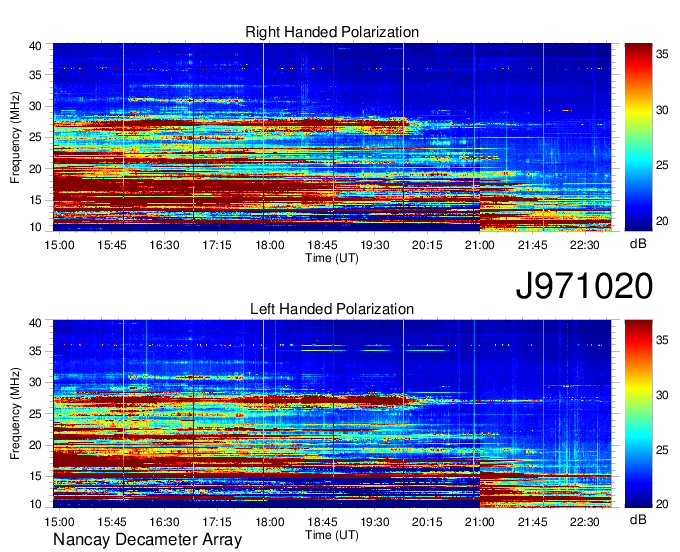
Task: Click the dB unit under Right Handed colorbar
Action: (x=638, y=244)
